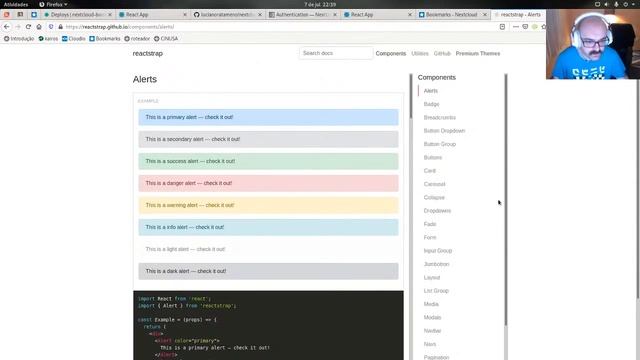
Task: Open the GitHub nav link
Action: pos(442,53)
